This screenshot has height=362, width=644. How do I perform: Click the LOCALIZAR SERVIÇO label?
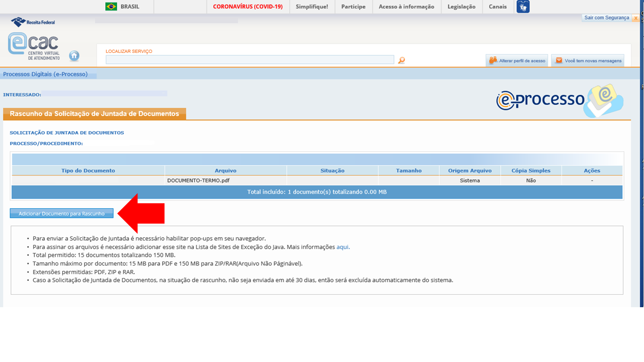click(129, 51)
